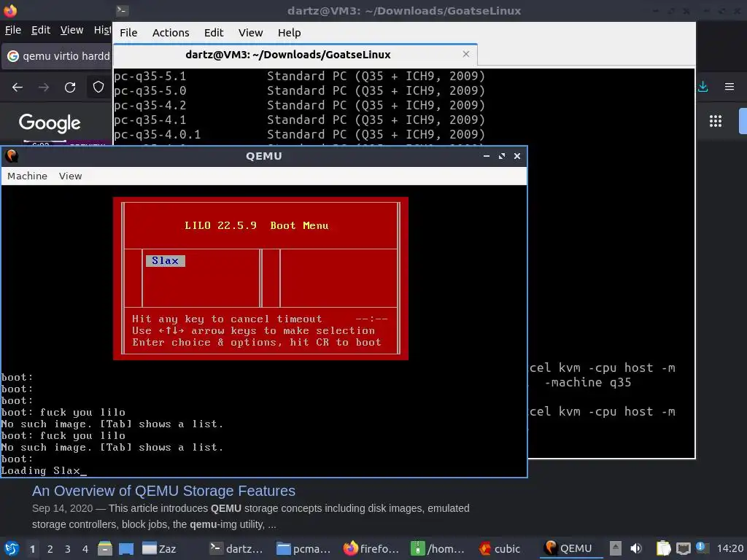Switch to Firefox taskbar item

pos(371,548)
